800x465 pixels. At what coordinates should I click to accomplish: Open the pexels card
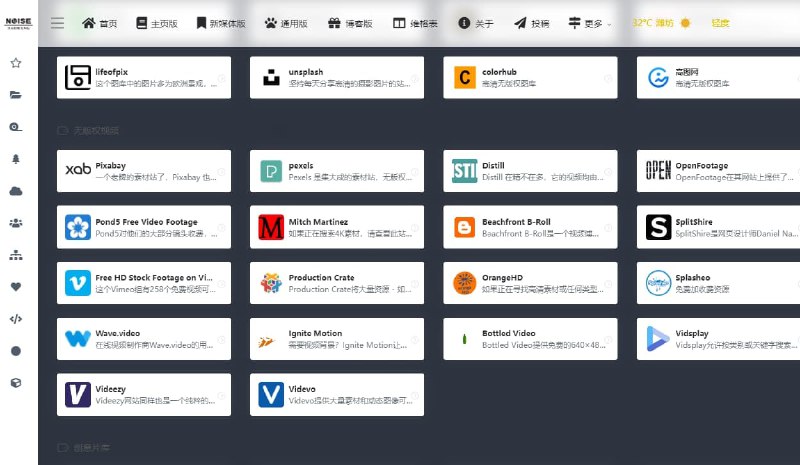337,171
